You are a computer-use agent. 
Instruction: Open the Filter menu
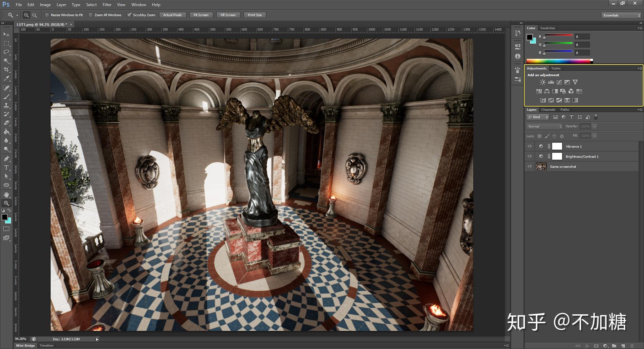[107, 4]
